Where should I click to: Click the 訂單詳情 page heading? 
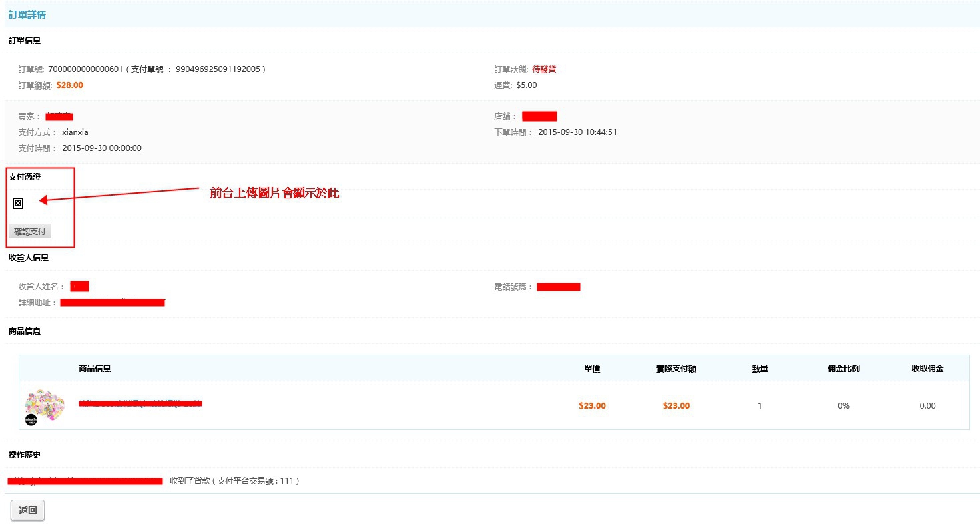27,15
